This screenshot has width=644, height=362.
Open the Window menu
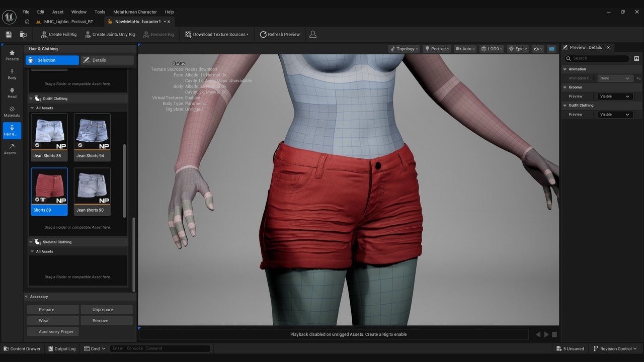pos(78,12)
